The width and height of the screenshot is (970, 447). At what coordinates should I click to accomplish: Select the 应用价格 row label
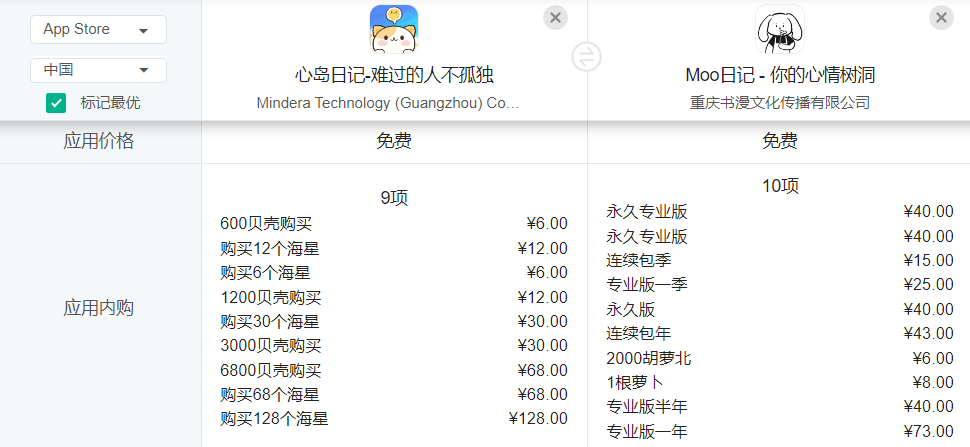98,142
